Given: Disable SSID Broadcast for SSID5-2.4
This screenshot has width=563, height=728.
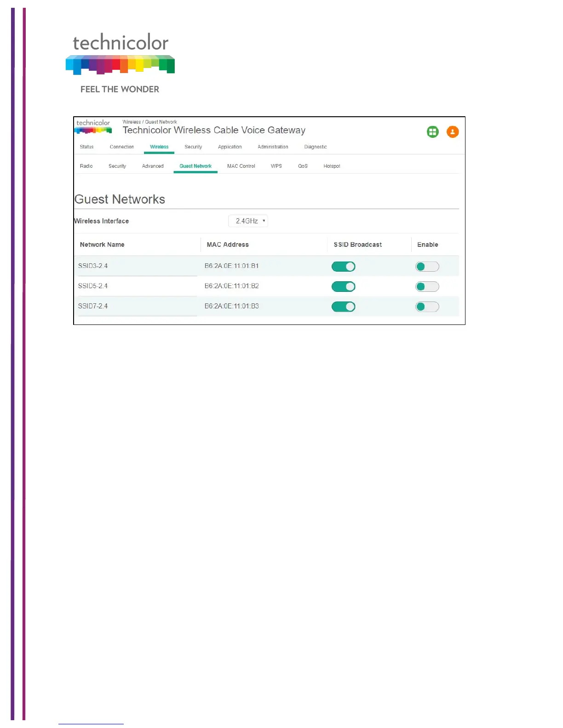Looking at the screenshot, I should 344,287.
